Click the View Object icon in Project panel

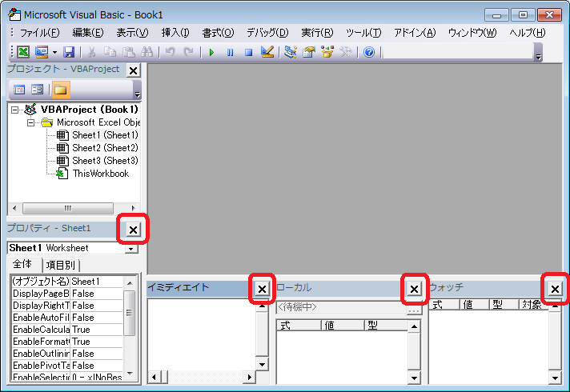pyautogui.click(x=38, y=90)
